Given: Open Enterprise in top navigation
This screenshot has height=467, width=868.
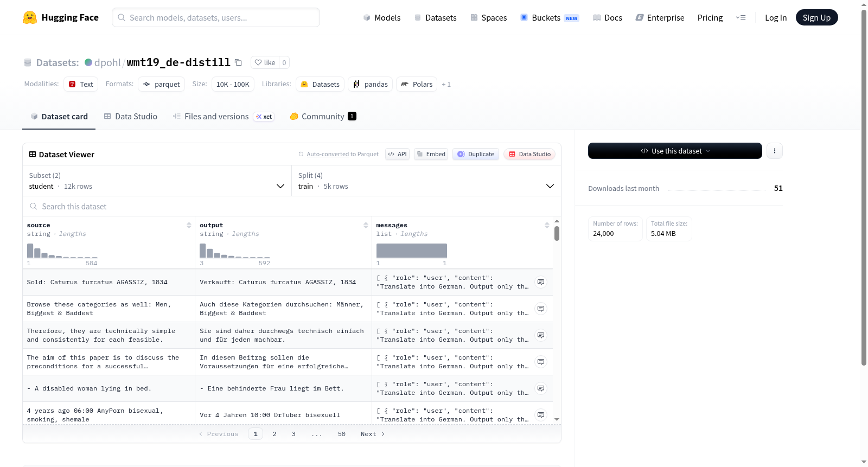Looking at the screenshot, I should (x=660, y=17).
